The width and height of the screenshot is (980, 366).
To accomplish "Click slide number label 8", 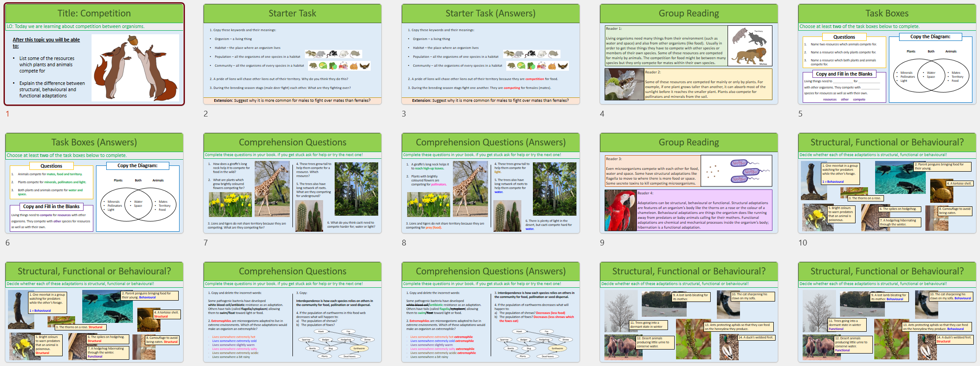I will point(404,243).
